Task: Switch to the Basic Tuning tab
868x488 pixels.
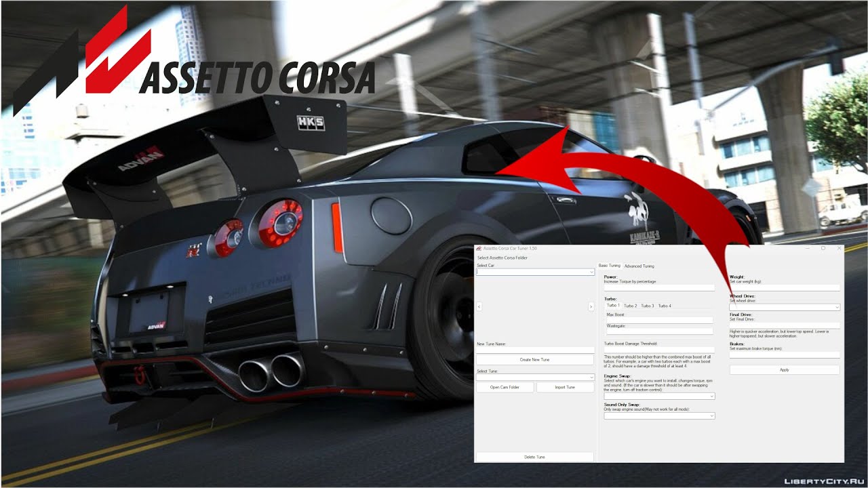Action: tap(609, 266)
